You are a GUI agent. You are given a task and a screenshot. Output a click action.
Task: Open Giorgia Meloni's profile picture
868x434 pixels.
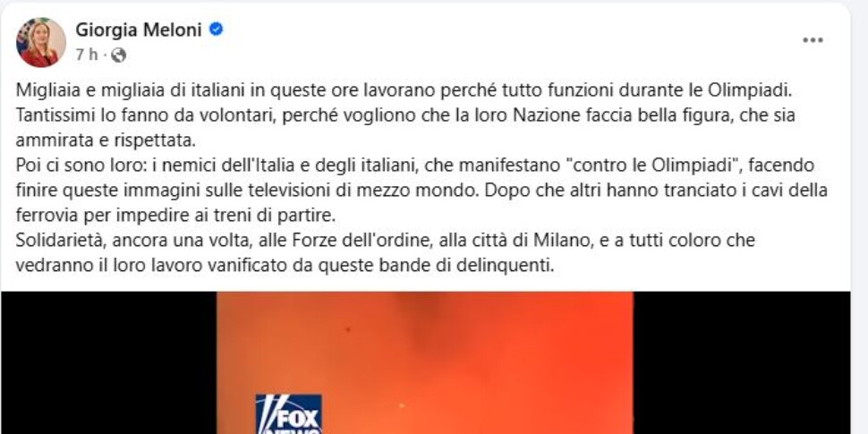pyautogui.click(x=41, y=42)
